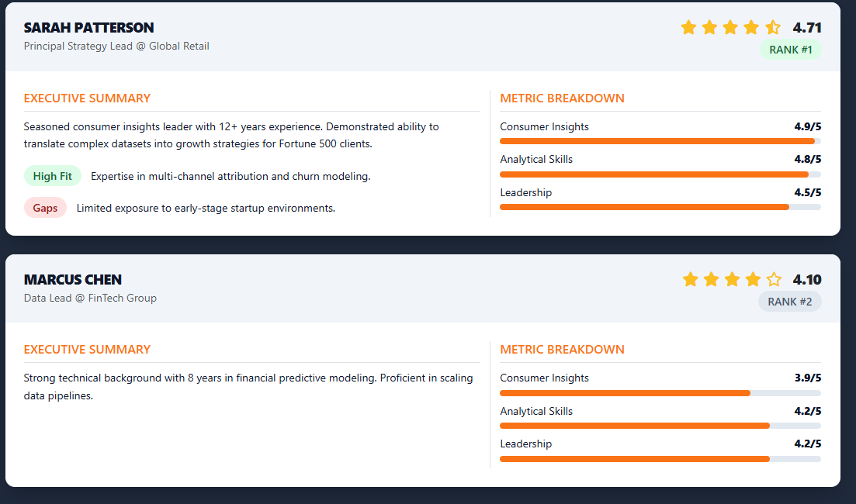856x504 pixels.
Task: Click Sarah Patterson's Metric Breakdown heading
Action: tap(562, 98)
